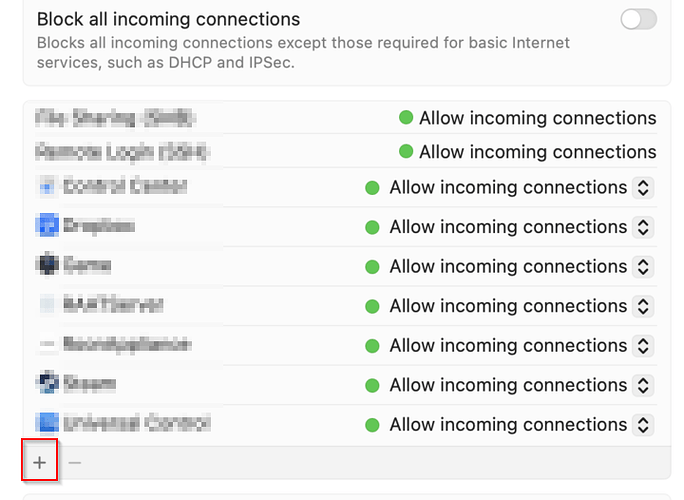The height and width of the screenshot is (500, 684).
Task: Click green status dot in second row
Action: click(x=406, y=151)
